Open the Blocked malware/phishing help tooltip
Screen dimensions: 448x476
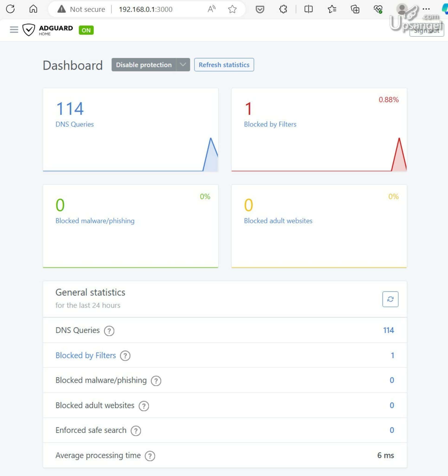point(156,380)
